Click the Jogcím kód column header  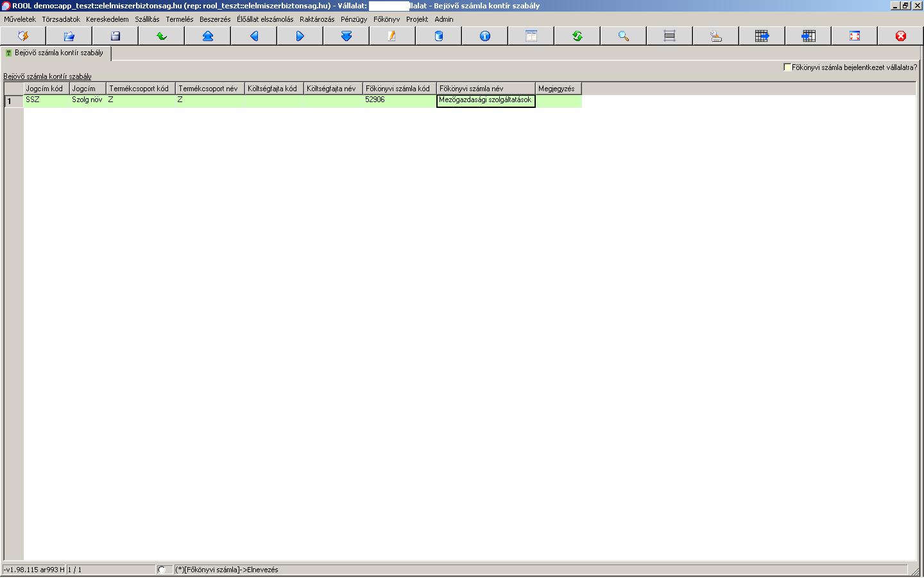tap(45, 89)
